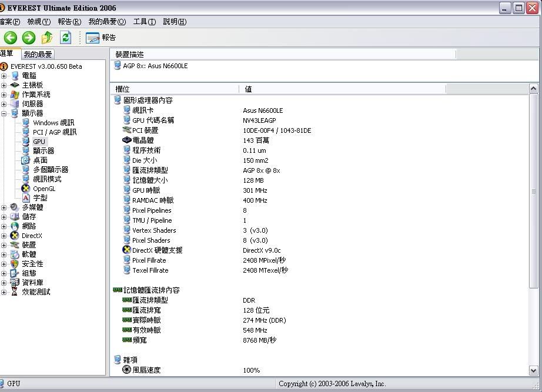This screenshot has height=392, width=542.
Task: Open the 我的最愛(O) menu
Action: pos(107,22)
